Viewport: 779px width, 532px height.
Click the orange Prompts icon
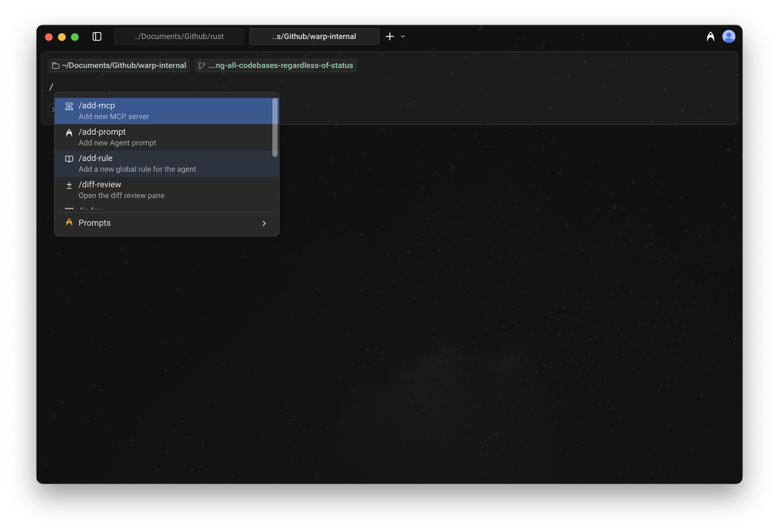[x=69, y=222]
